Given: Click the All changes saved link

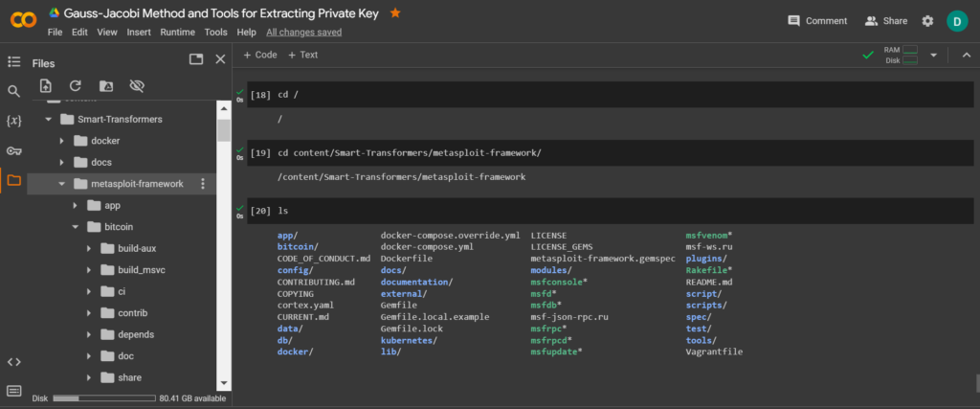Looking at the screenshot, I should tap(303, 32).
